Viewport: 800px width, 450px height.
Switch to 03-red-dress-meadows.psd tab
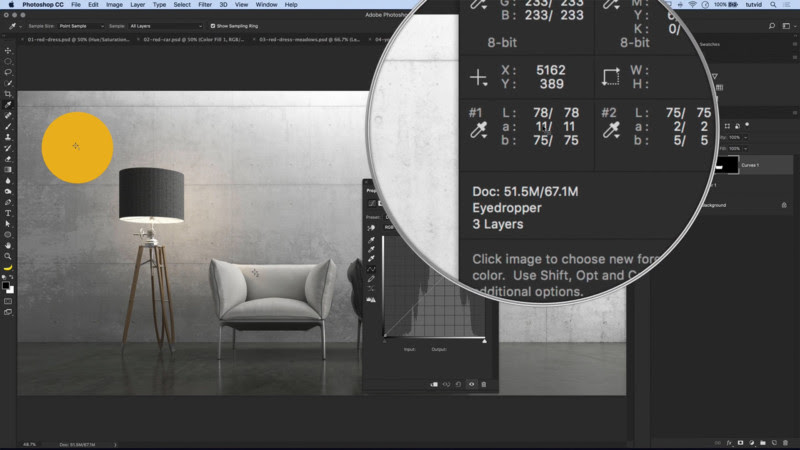(309, 39)
